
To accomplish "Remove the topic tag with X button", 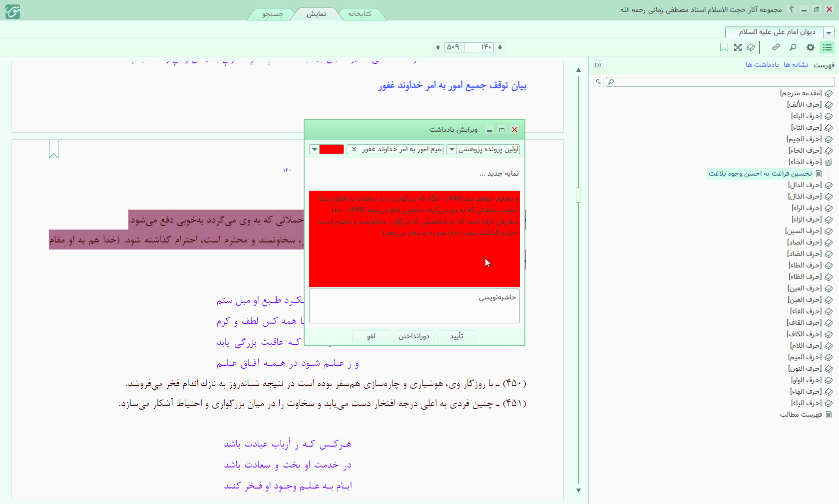I will click(354, 149).
